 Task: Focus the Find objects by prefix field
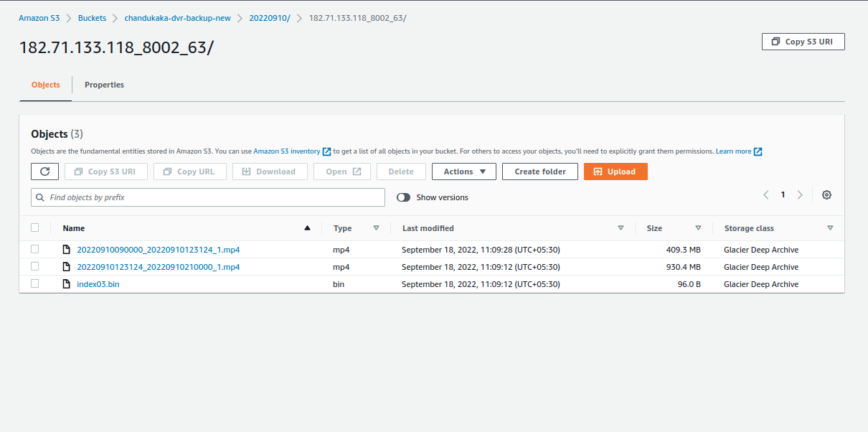click(x=208, y=197)
